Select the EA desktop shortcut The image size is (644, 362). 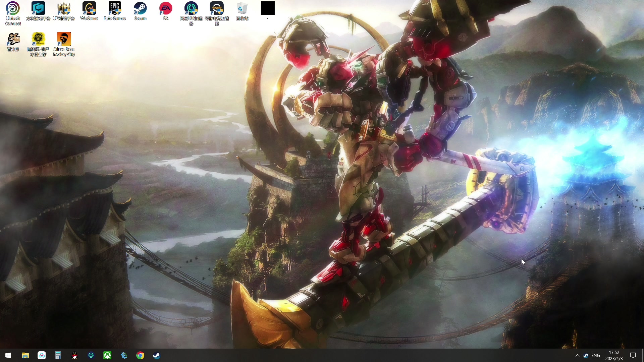166,11
